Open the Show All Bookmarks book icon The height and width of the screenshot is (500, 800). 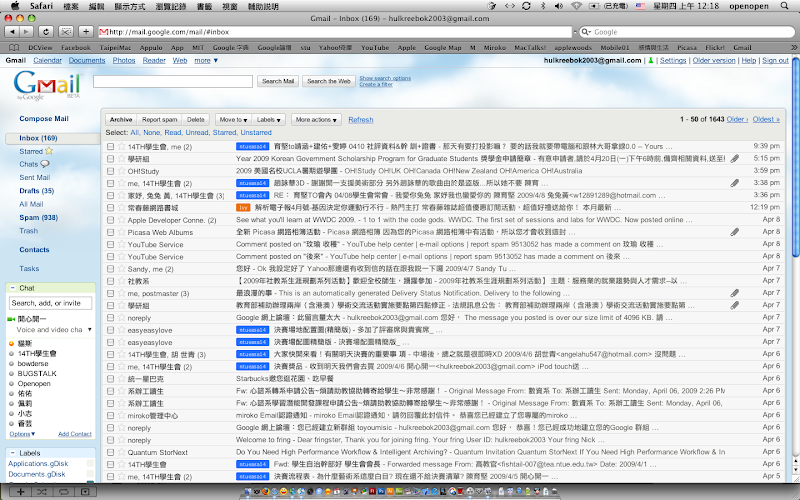tap(14, 47)
